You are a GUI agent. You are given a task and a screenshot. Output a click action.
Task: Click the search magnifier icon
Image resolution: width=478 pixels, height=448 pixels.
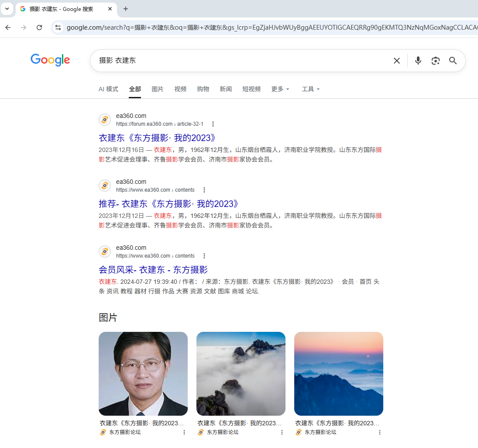coord(453,61)
